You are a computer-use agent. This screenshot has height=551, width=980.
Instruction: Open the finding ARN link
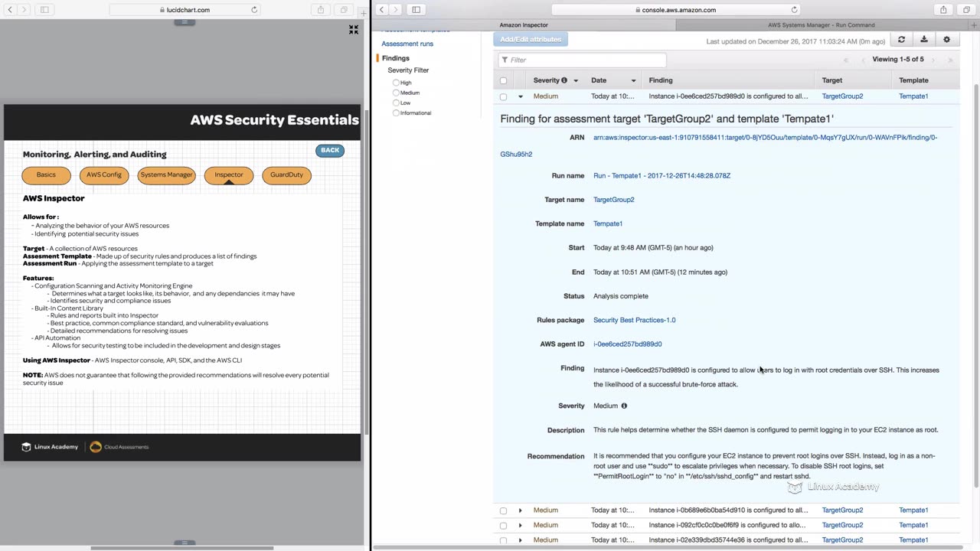[x=718, y=145]
